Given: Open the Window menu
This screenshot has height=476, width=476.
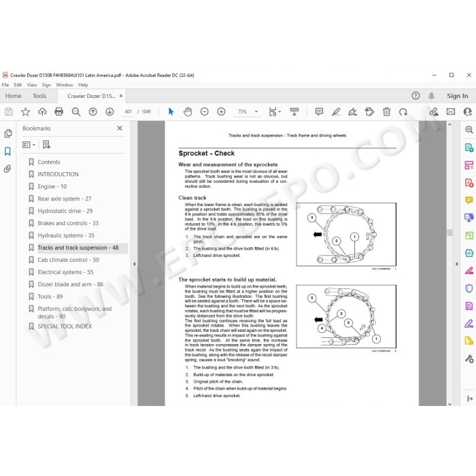Looking at the screenshot, I should (65, 85).
